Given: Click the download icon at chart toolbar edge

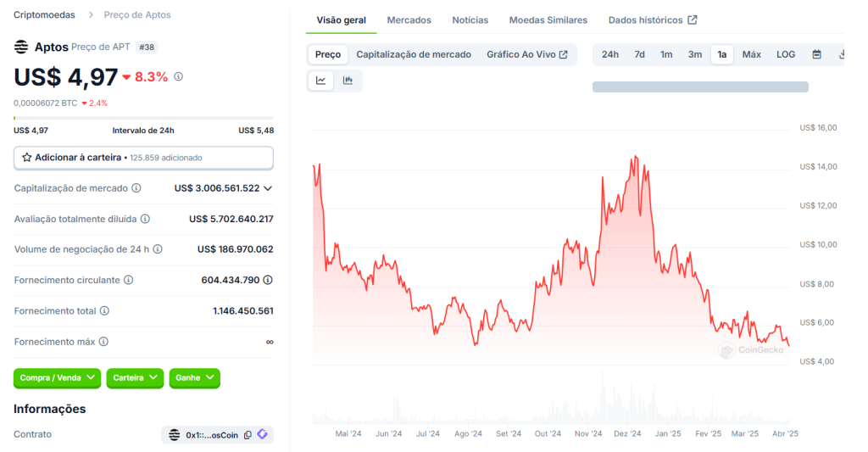Looking at the screenshot, I should click(x=841, y=54).
